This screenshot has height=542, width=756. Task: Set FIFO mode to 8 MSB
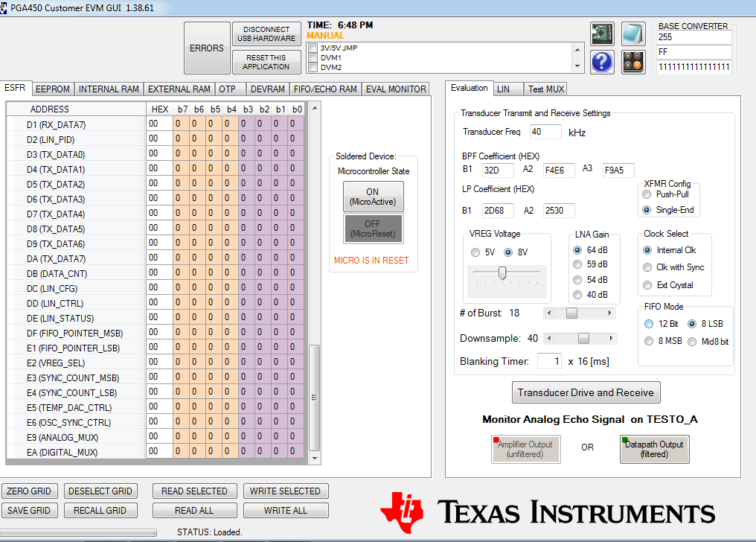[649, 341]
